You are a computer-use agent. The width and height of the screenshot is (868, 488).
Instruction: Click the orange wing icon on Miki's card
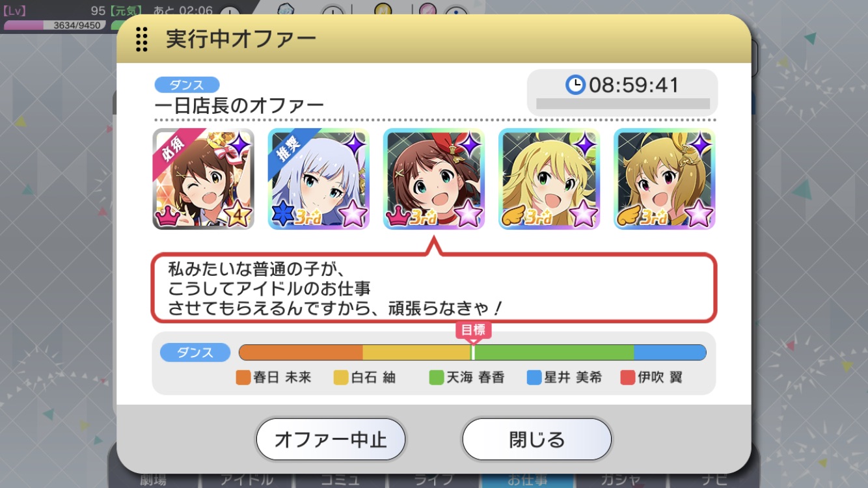point(513,216)
